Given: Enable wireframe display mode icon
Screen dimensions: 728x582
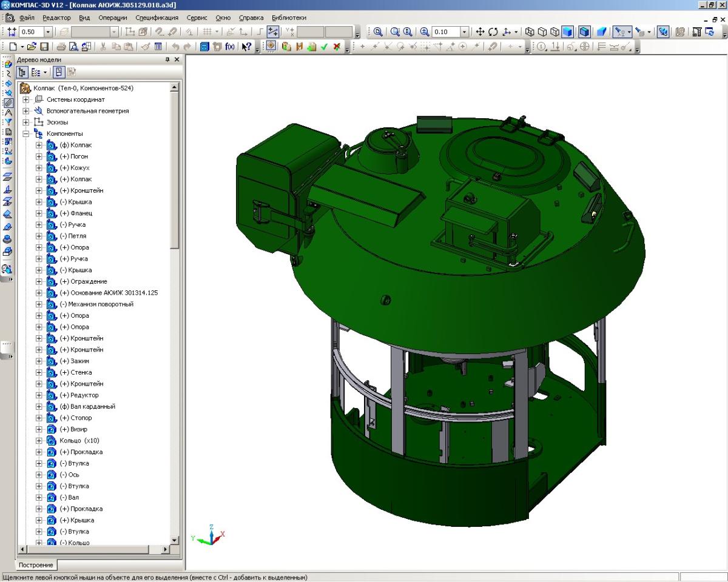Looking at the screenshot, I should (530, 32).
